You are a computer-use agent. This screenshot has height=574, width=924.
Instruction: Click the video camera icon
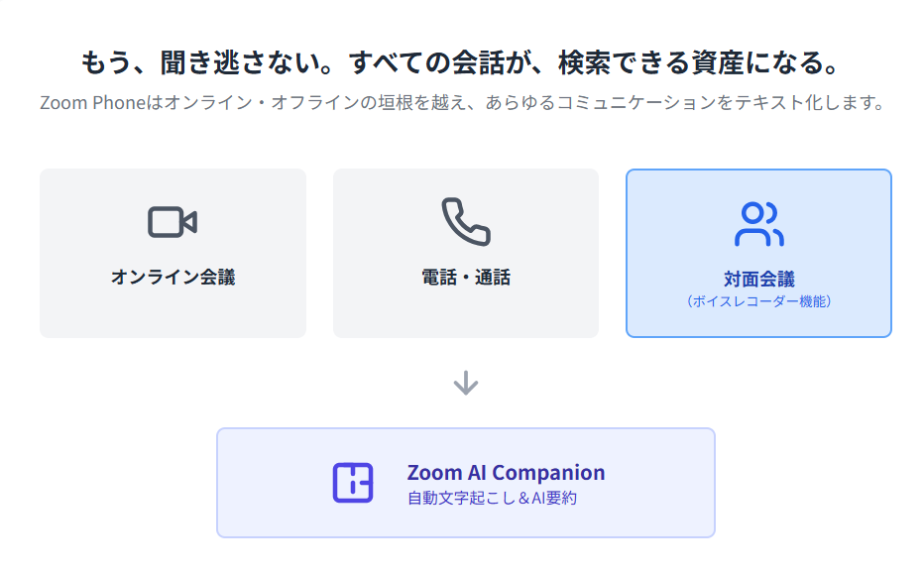pos(173,222)
